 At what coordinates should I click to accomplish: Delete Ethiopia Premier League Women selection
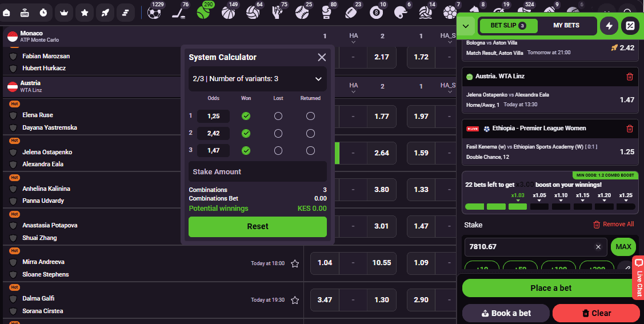point(630,129)
